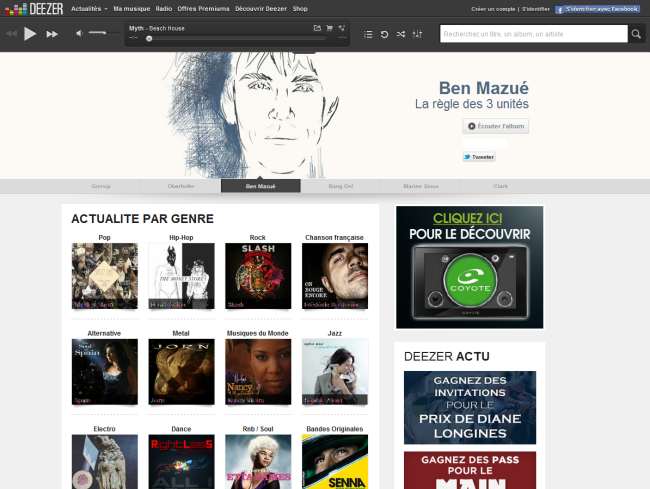Play the current track
This screenshot has height=489, width=650.
[30, 34]
